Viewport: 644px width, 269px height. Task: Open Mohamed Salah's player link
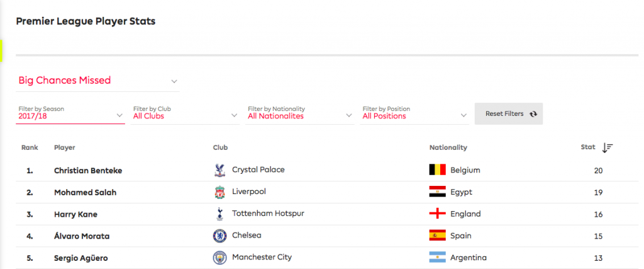(x=85, y=193)
